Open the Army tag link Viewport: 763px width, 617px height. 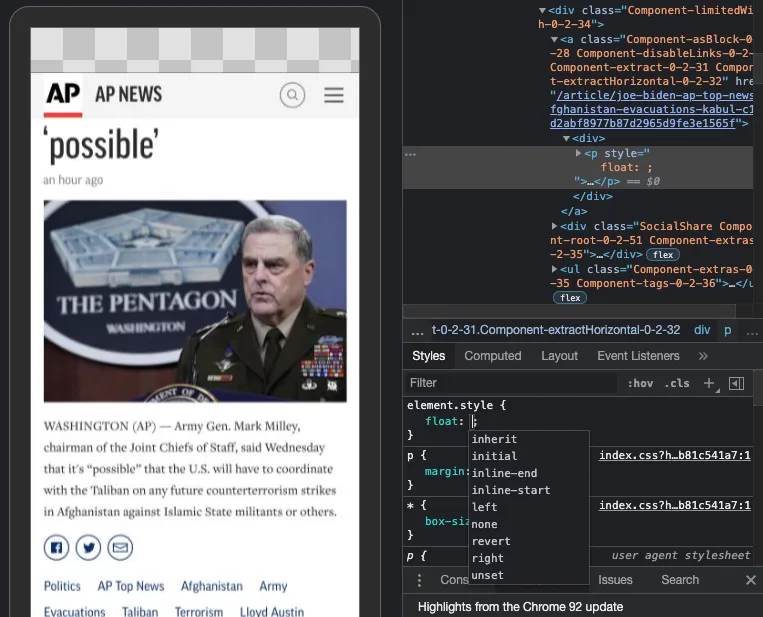tap(273, 586)
